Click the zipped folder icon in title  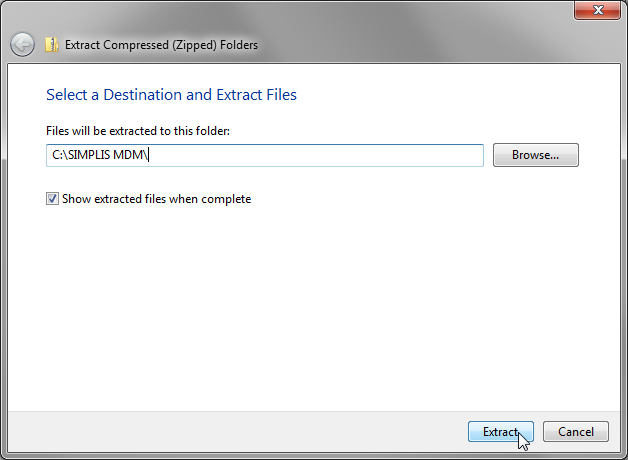tap(52, 45)
